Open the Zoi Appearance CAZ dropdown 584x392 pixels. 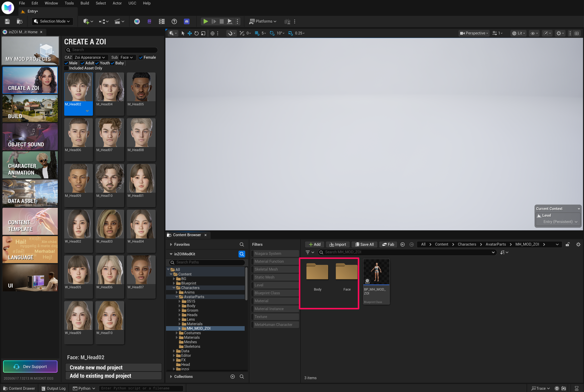pos(90,58)
